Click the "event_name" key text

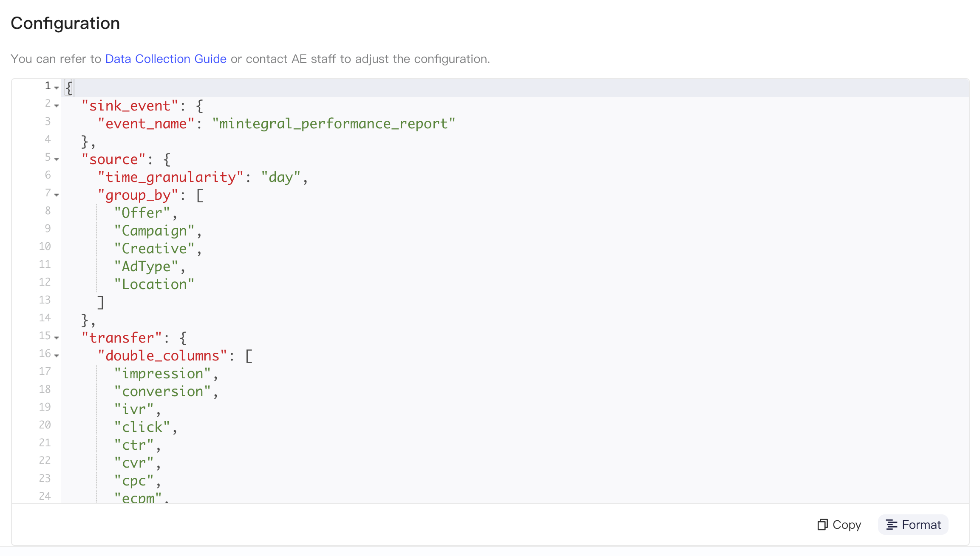pos(146,124)
